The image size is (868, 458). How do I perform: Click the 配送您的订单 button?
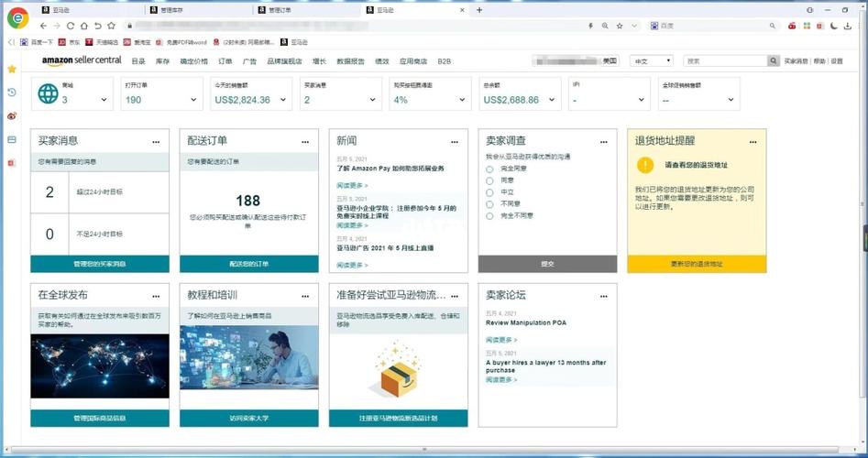tap(249, 264)
